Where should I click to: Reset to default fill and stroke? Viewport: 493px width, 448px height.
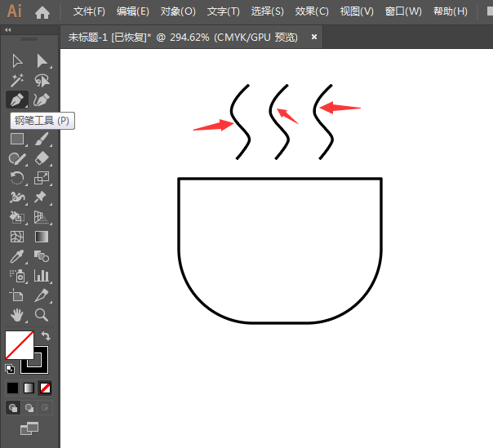pyautogui.click(x=10, y=368)
